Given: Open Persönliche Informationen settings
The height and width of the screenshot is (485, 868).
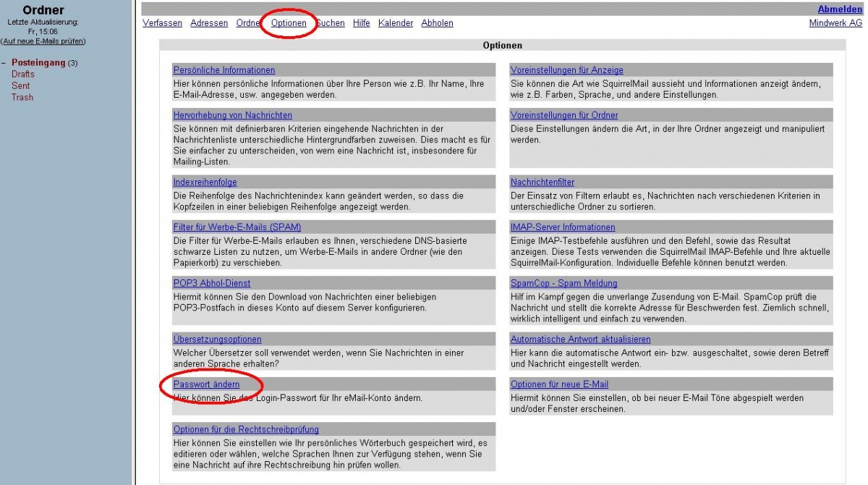Looking at the screenshot, I should pyautogui.click(x=224, y=70).
